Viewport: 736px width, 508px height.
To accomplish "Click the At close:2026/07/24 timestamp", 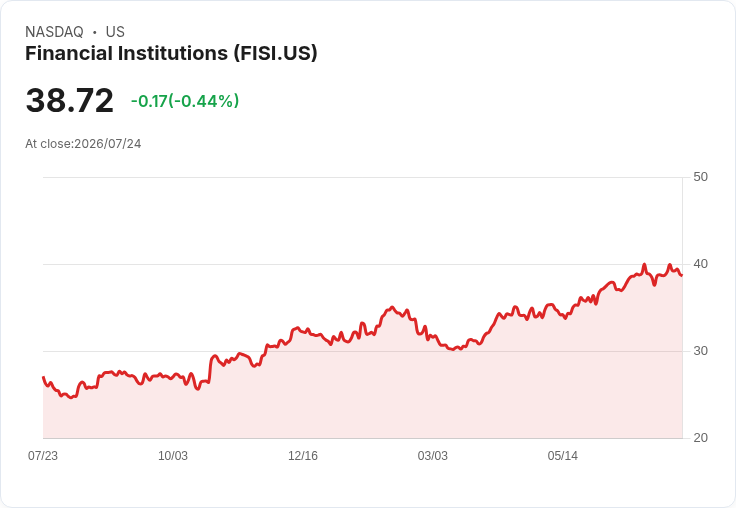I will (83, 144).
